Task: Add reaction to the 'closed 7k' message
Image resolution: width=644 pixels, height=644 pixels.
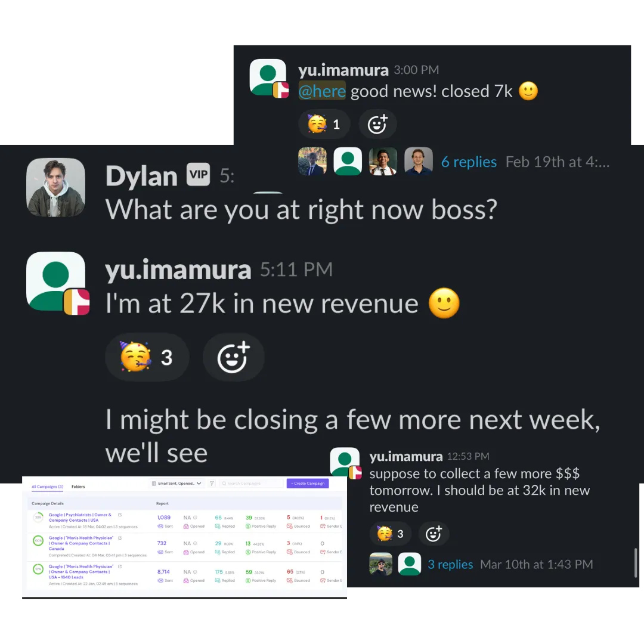Action: coord(377,125)
